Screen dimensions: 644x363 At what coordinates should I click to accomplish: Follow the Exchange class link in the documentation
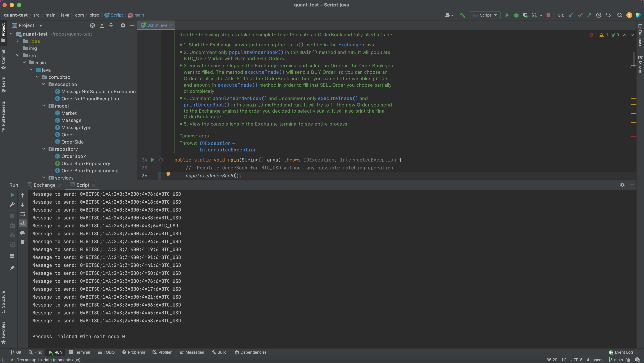pyautogui.click(x=350, y=45)
